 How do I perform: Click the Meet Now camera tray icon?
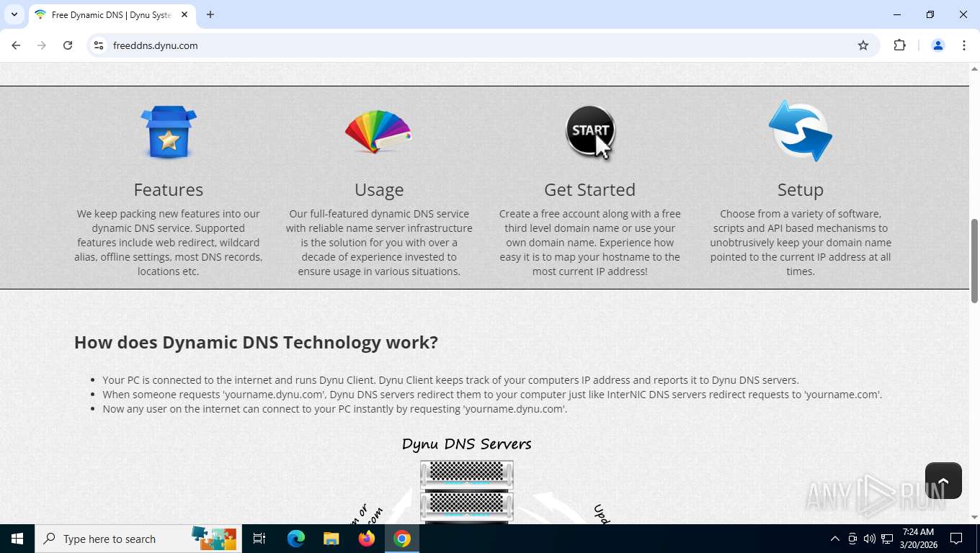[x=852, y=539]
